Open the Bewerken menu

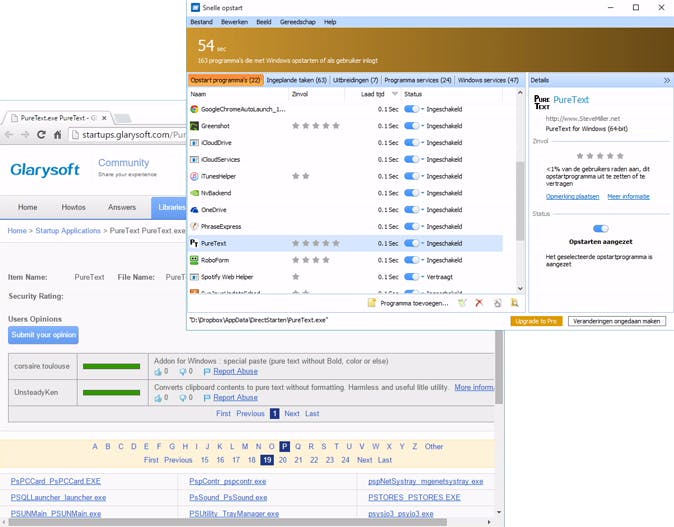(234, 22)
